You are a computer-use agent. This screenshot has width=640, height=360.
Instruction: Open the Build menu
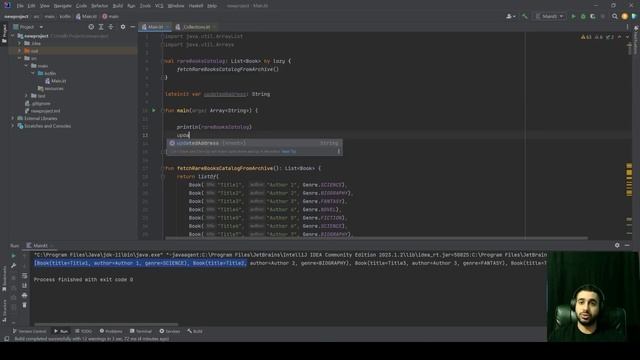(x=118, y=6)
